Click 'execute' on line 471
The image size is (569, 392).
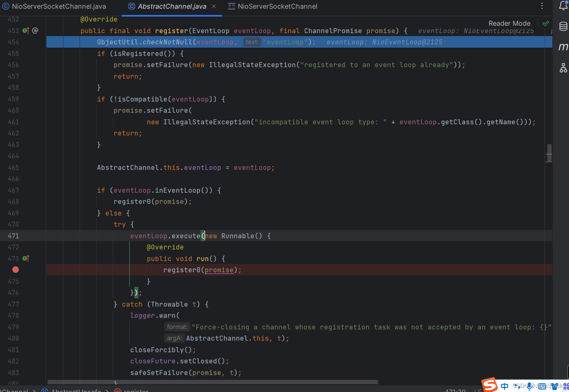(186, 236)
